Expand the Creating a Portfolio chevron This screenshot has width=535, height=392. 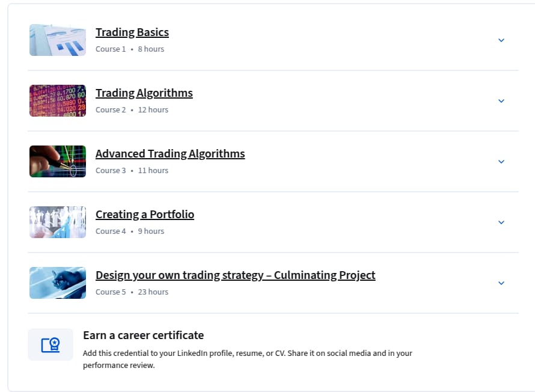click(x=501, y=222)
